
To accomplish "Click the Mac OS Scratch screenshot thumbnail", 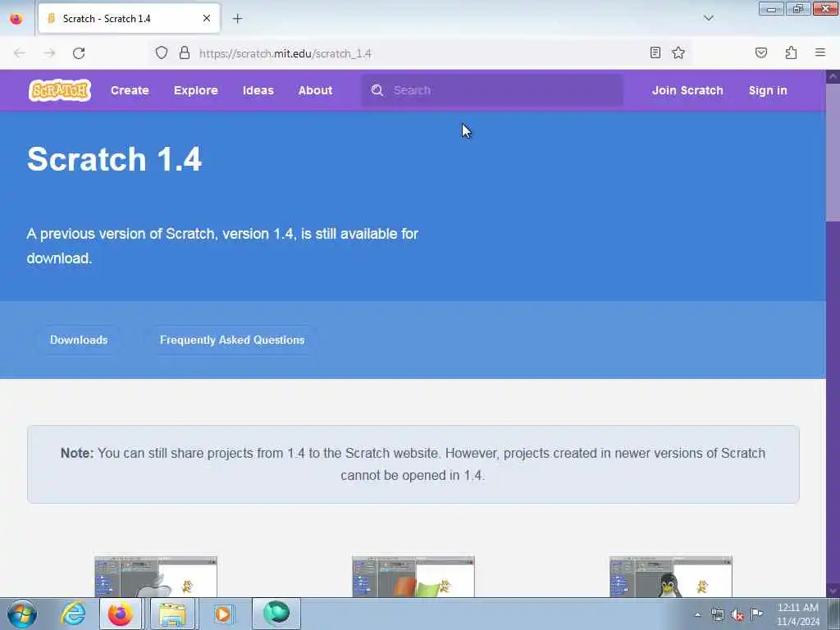I will pos(156,577).
